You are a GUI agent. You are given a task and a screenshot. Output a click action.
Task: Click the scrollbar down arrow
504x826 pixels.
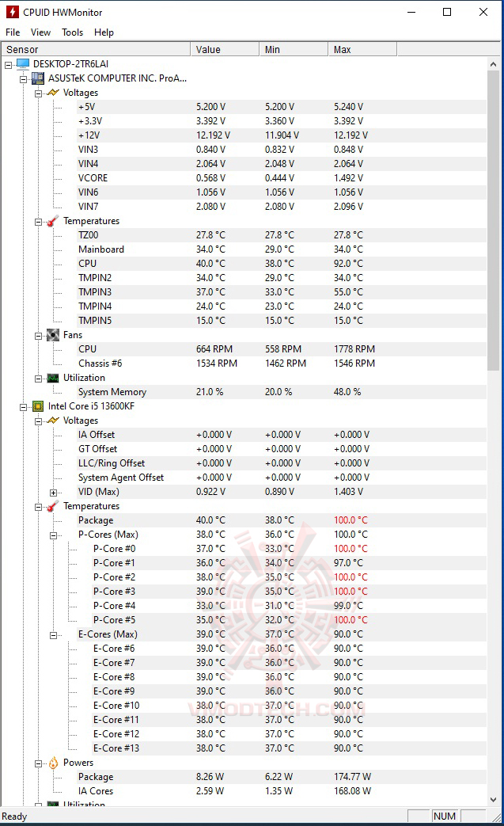coord(493,799)
